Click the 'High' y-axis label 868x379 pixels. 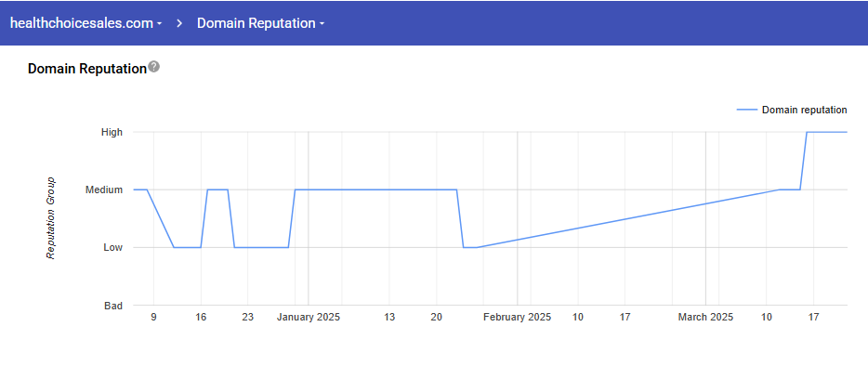112,132
